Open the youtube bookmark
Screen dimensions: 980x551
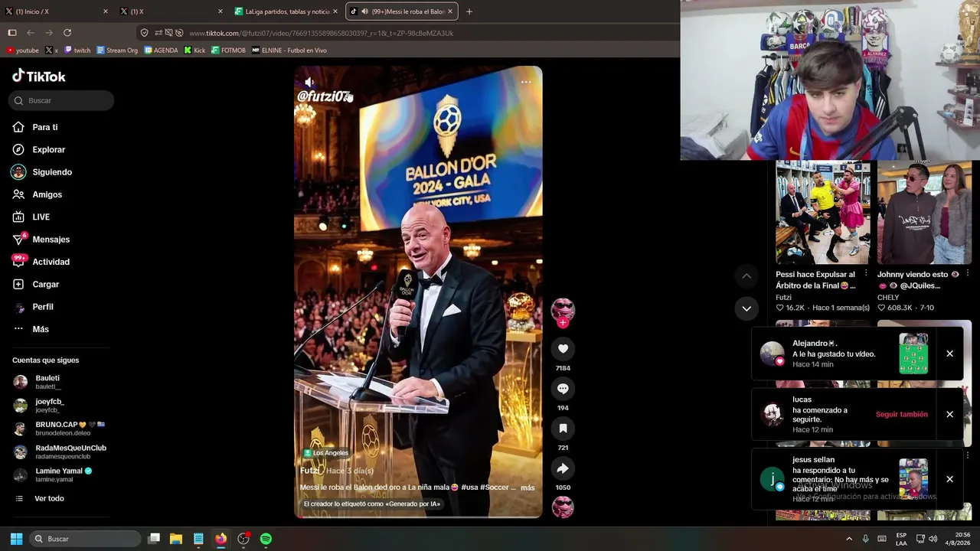22,51
